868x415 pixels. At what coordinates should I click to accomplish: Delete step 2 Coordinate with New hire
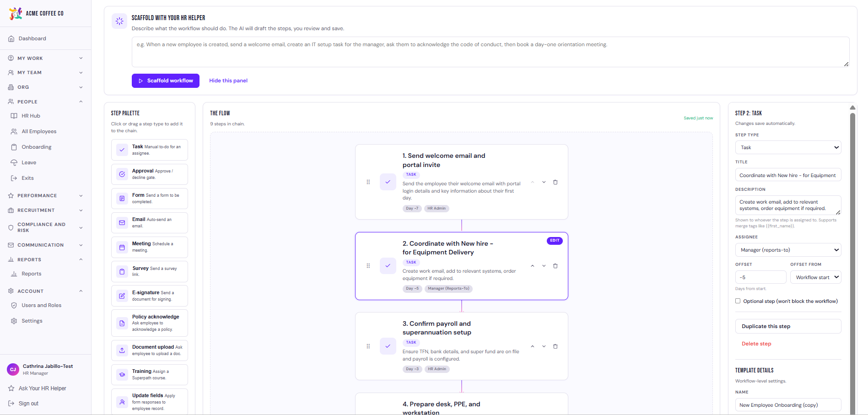pos(555,266)
